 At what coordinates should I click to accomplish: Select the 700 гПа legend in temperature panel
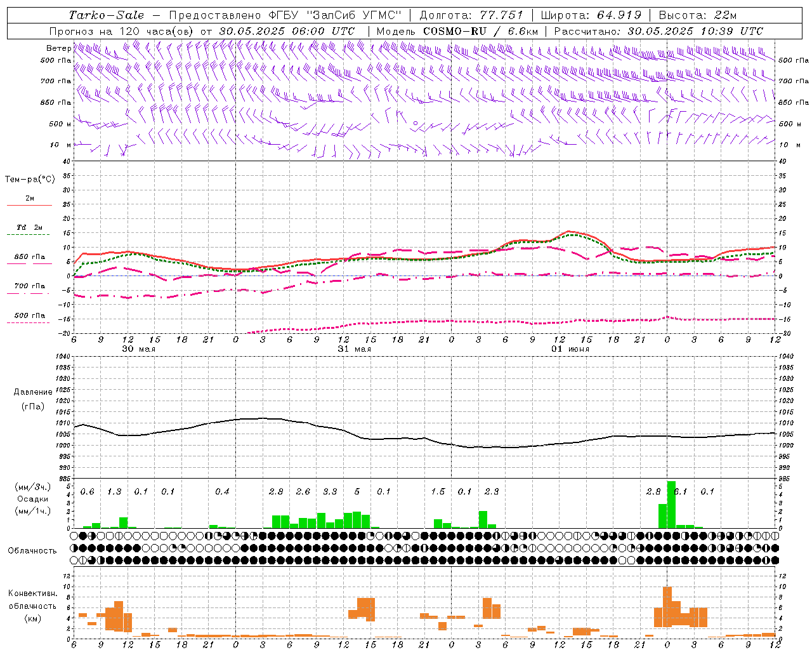pyautogui.click(x=30, y=286)
